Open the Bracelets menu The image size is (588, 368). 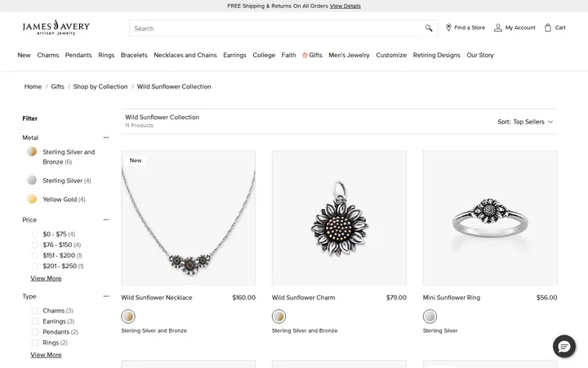[x=134, y=56]
